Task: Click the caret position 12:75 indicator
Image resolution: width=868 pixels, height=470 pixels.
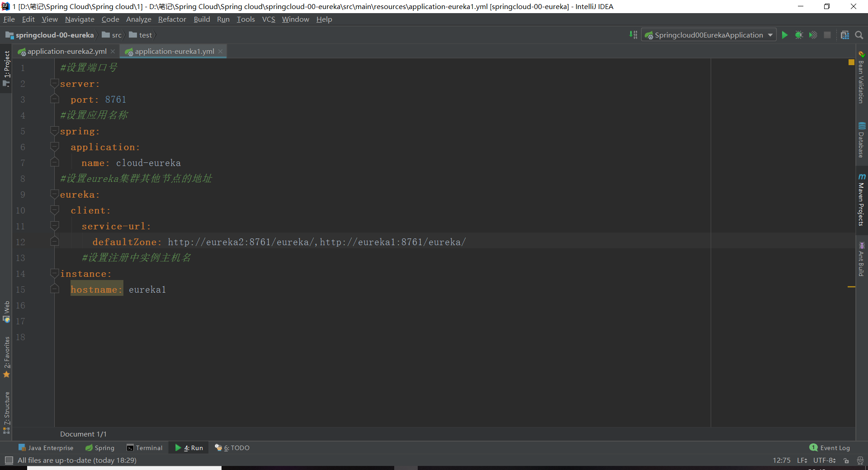Action: (x=782, y=460)
